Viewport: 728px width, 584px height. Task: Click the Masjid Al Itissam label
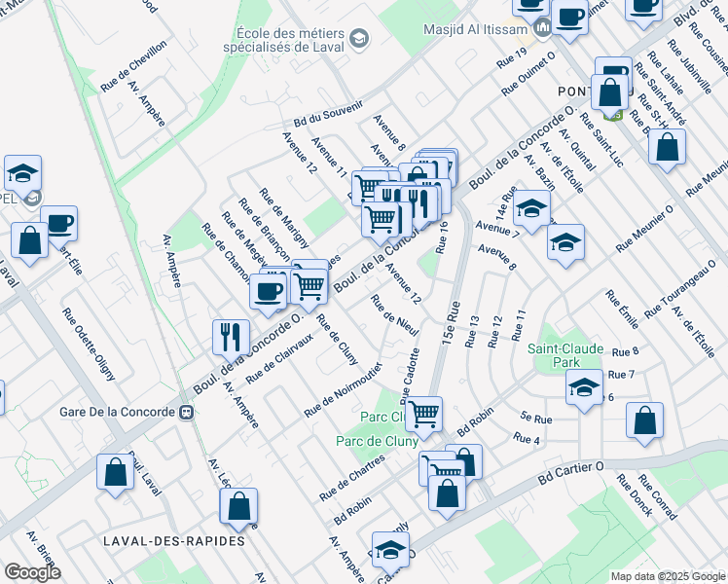coord(476,29)
